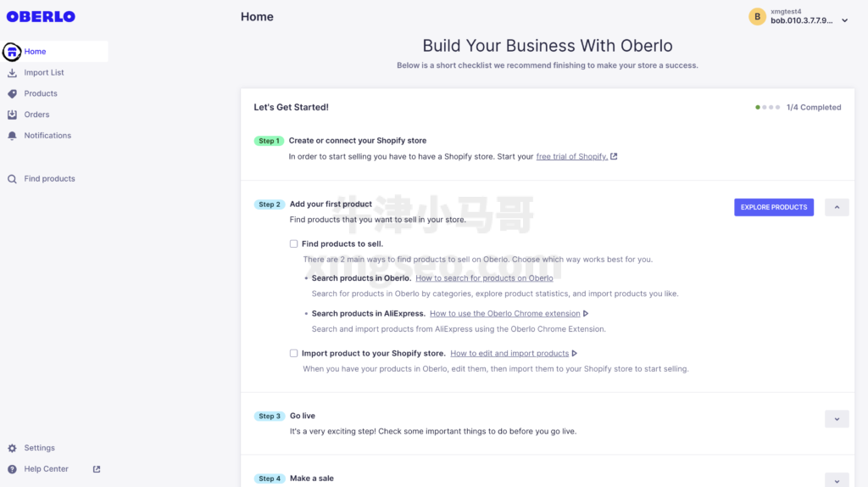Click the Search products in Oberlo. label
The width and height of the screenshot is (868, 487).
361,278
